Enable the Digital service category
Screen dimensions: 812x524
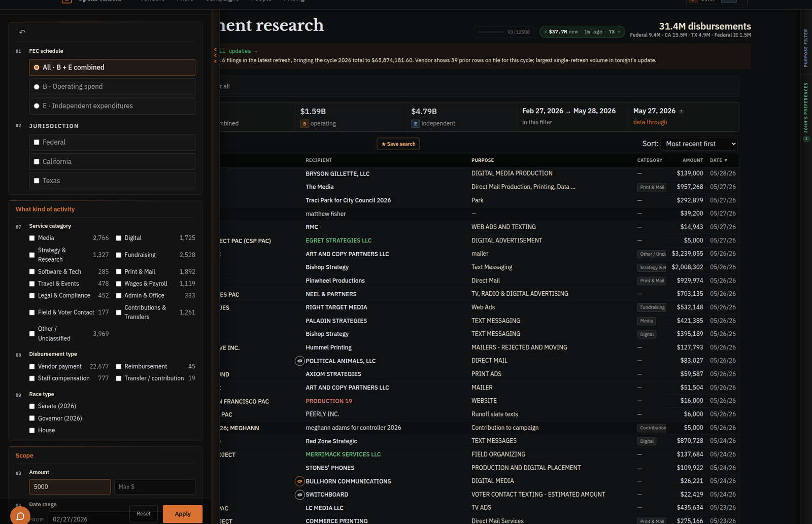tap(118, 238)
